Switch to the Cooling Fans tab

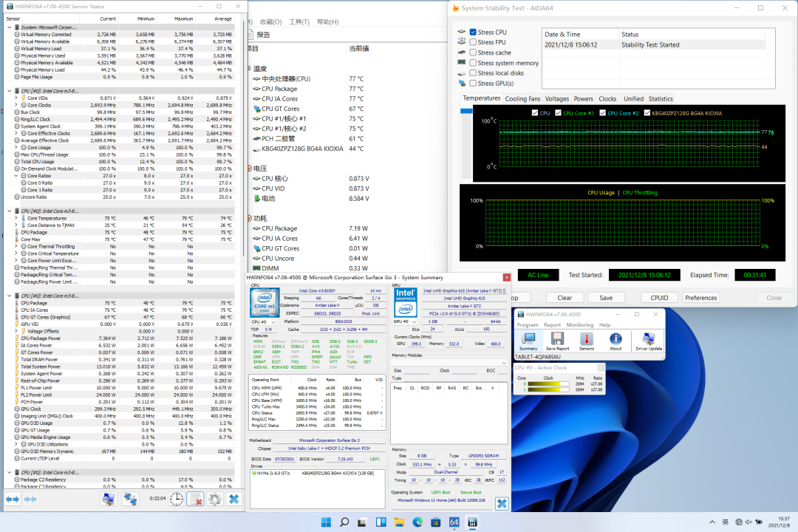click(x=522, y=98)
